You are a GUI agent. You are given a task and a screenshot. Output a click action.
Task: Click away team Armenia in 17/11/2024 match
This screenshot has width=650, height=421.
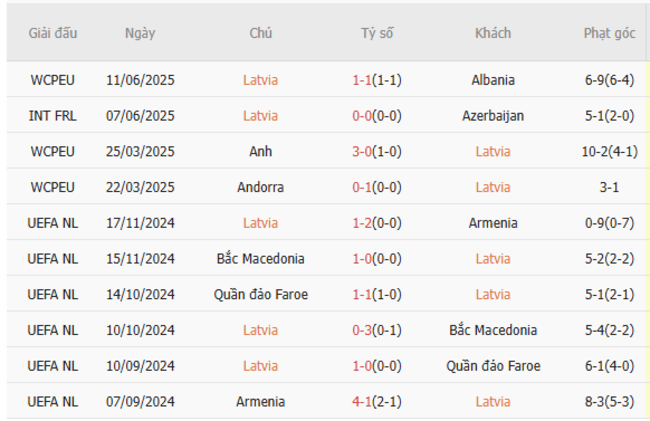pos(493,223)
